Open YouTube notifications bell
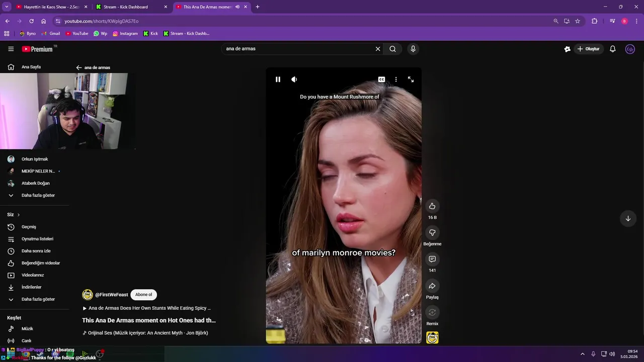644x362 pixels. pos(613,49)
